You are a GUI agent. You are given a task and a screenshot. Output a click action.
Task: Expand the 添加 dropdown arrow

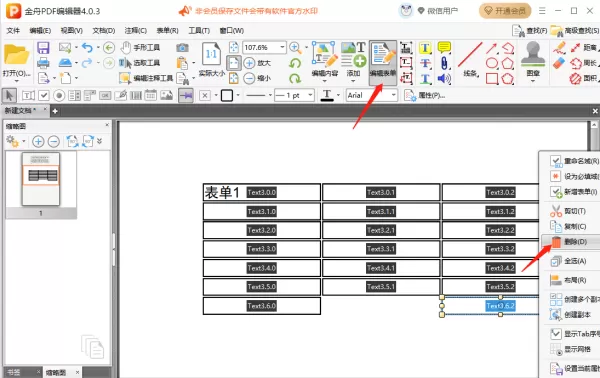(353, 81)
